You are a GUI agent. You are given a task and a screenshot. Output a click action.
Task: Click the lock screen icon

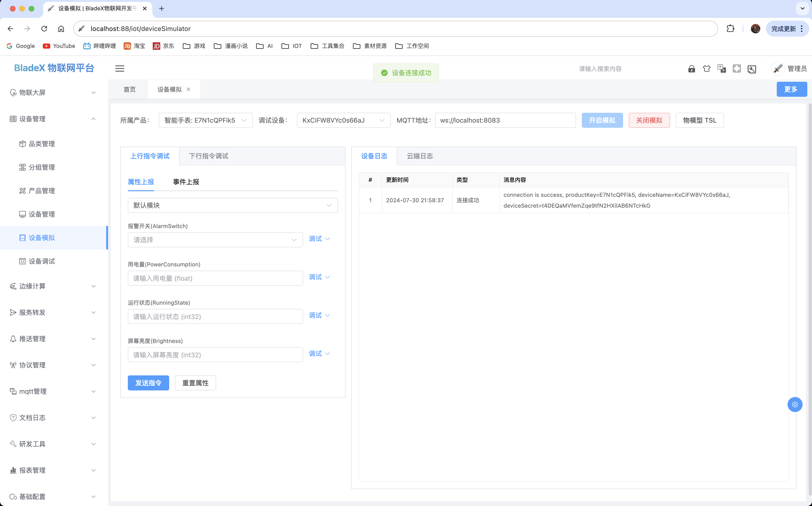coord(691,69)
